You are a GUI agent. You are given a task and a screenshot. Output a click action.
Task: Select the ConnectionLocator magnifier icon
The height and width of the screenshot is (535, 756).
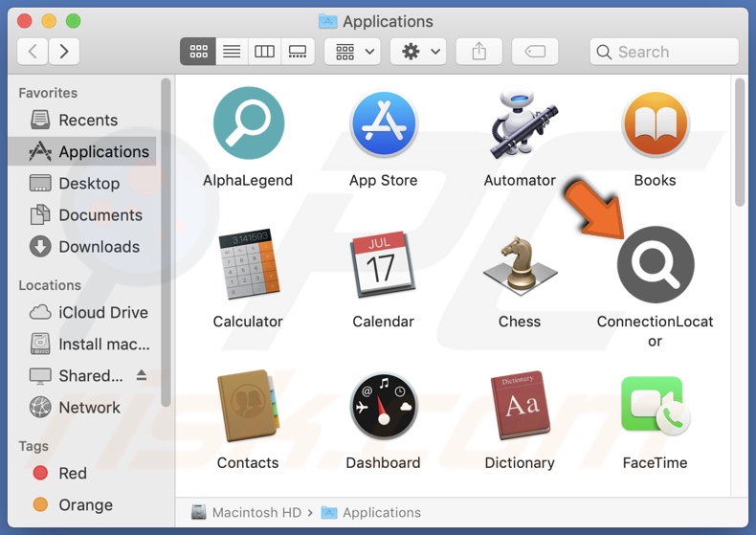click(x=656, y=264)
